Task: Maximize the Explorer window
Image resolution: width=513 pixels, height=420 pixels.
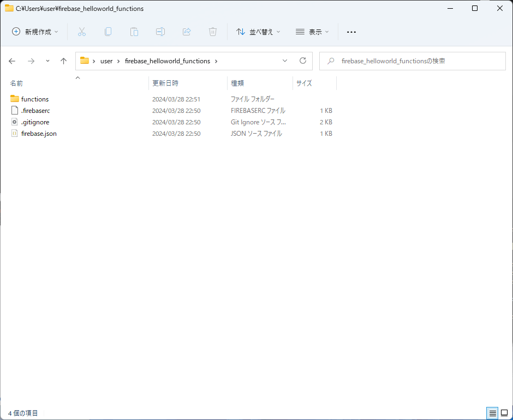Action: click(x=475, y=8)
